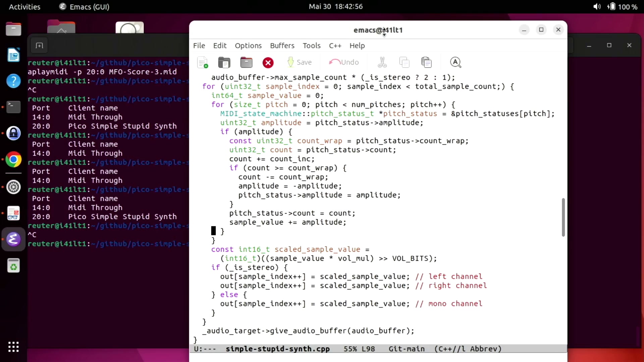Open the Help menu in Emacs

[x=357, y=46]
